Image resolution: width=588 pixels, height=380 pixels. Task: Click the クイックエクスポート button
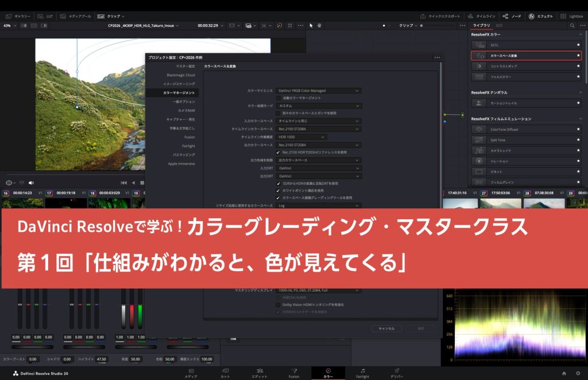coord(440,16)
